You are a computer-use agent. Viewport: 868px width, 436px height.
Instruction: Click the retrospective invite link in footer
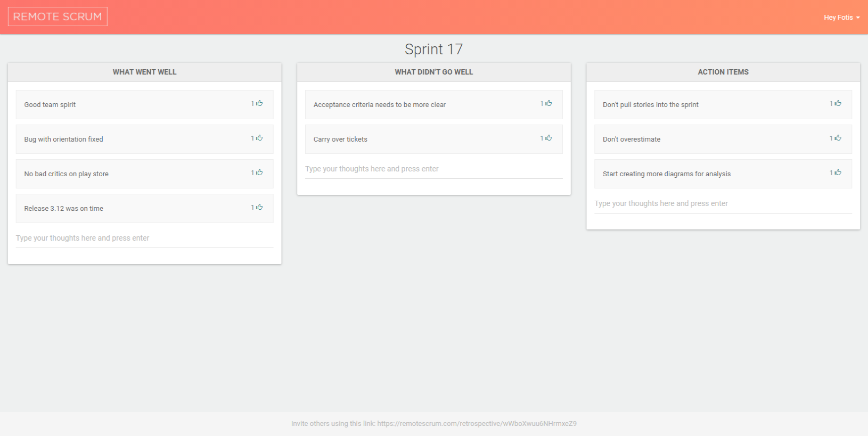(477, 424)
